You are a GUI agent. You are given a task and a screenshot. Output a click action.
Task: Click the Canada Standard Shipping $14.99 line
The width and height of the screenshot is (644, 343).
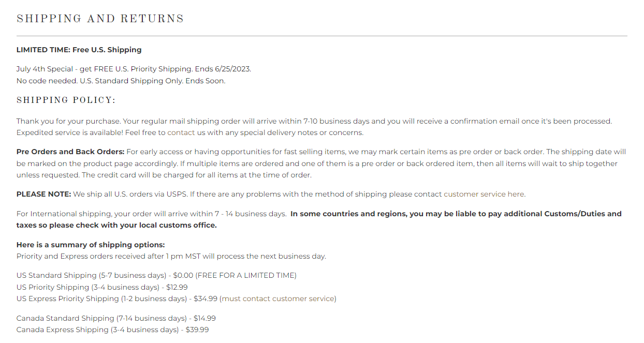coord(116,318)
